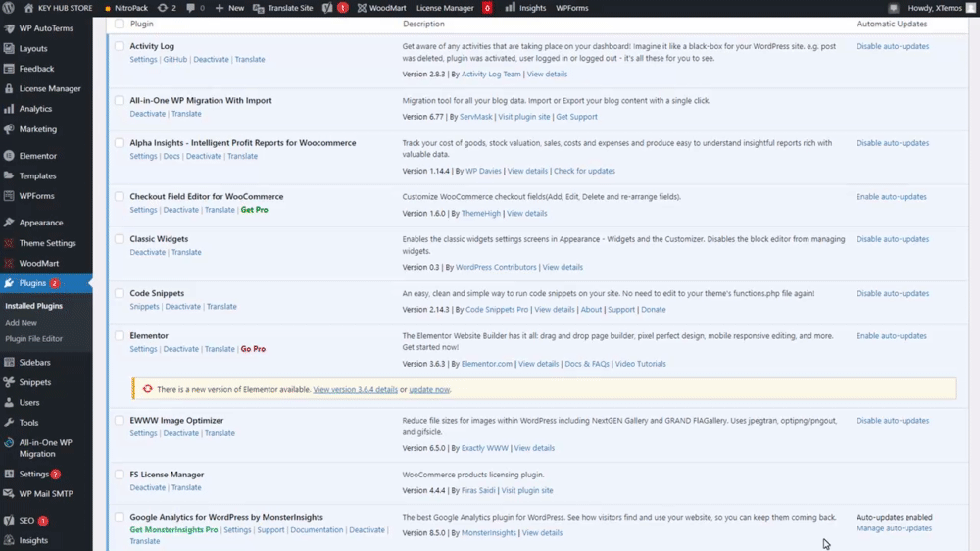This screenshot has height=551, width=980.
Task: Select Installed Plugins submenu item
Action: pos(33,306)
